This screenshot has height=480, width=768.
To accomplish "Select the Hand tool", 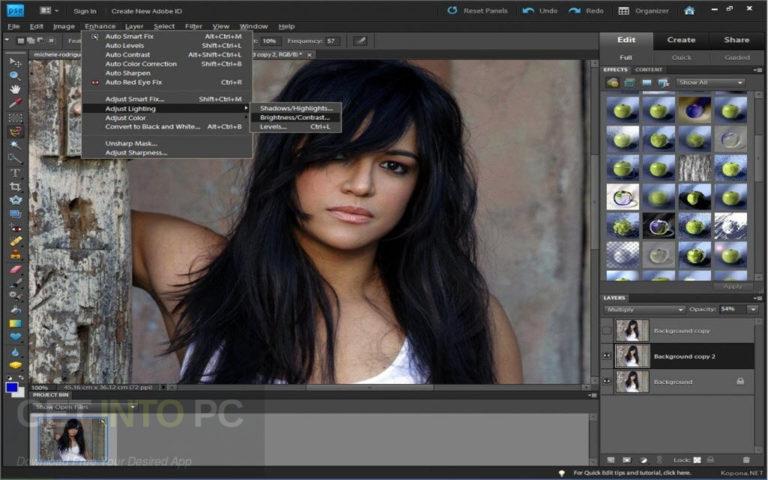I will pyautogui.click(x=16, y=89).
